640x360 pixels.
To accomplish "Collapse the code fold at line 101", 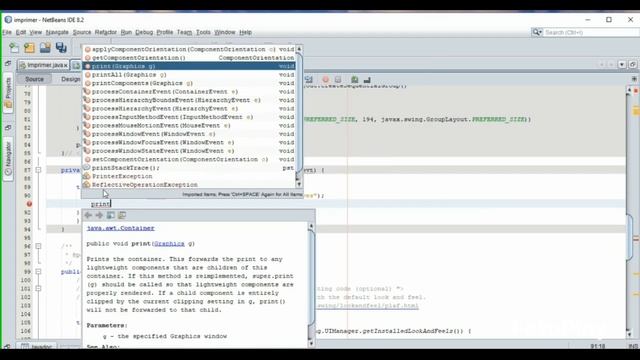I will pos(38,288).
